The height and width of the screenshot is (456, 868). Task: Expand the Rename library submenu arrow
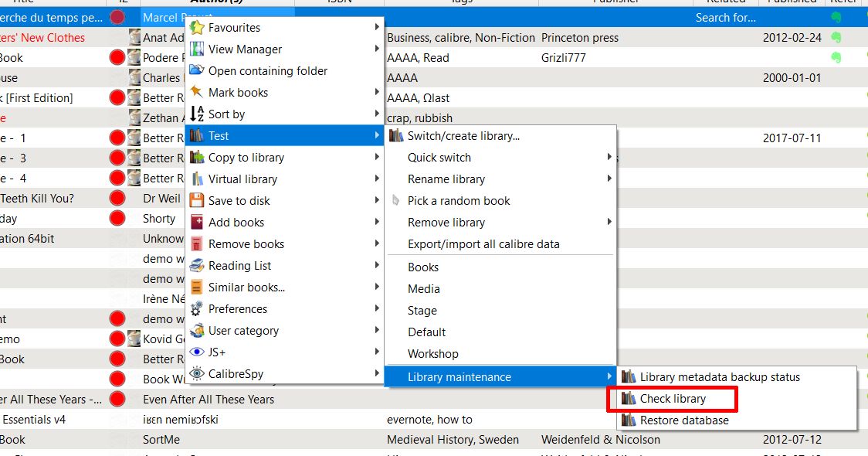click(x=609, y=179)
